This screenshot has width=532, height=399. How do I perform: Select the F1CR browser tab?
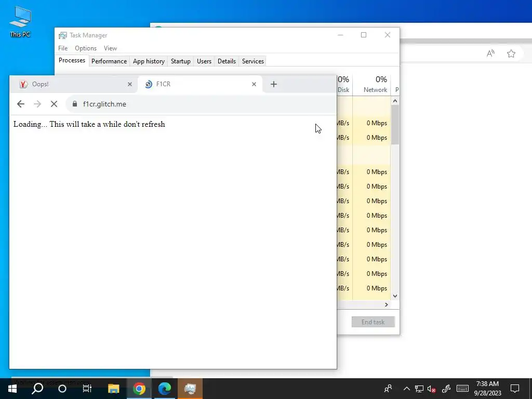pos(199,84)
